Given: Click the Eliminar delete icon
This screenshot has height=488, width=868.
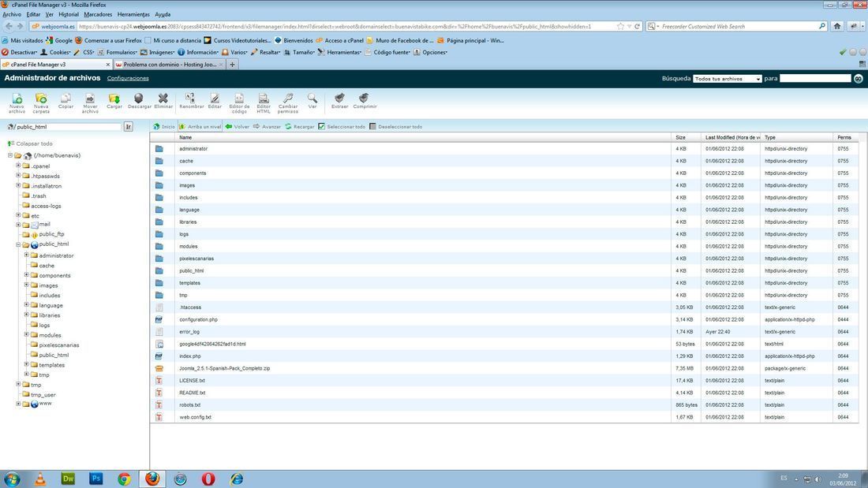Looking at the screenshot, I should 163,101.
